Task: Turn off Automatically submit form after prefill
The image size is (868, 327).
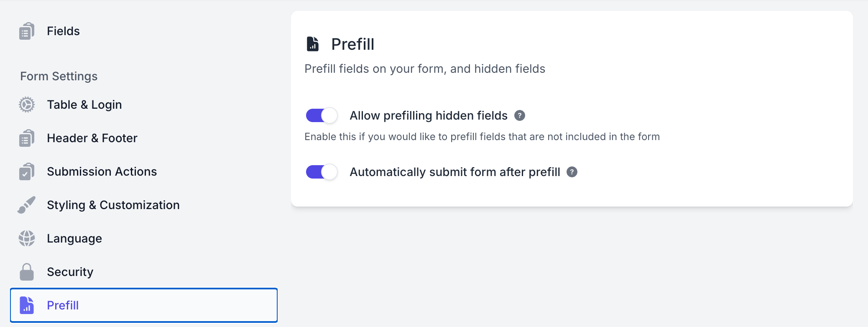Action: click(322, 172)
